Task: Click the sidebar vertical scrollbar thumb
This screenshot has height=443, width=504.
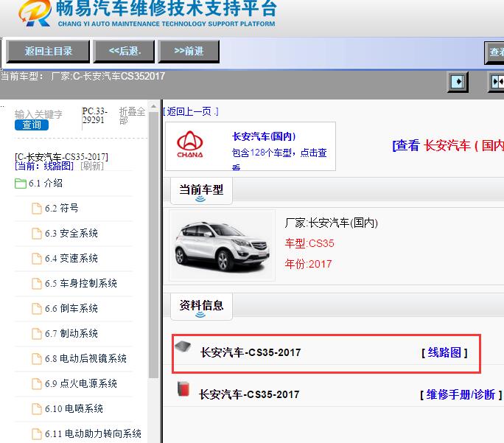Action: (x=154, y=245)
